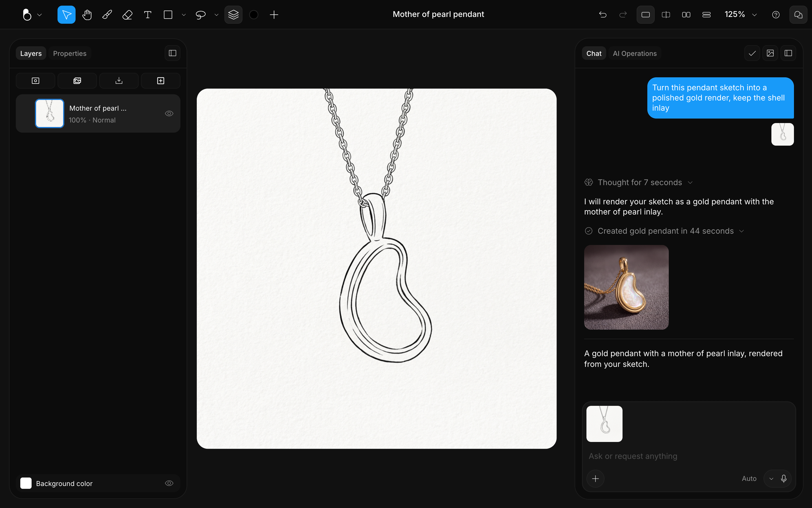Redo the last action
This screenshot has height=508, width=812.
tap(623, 14)
